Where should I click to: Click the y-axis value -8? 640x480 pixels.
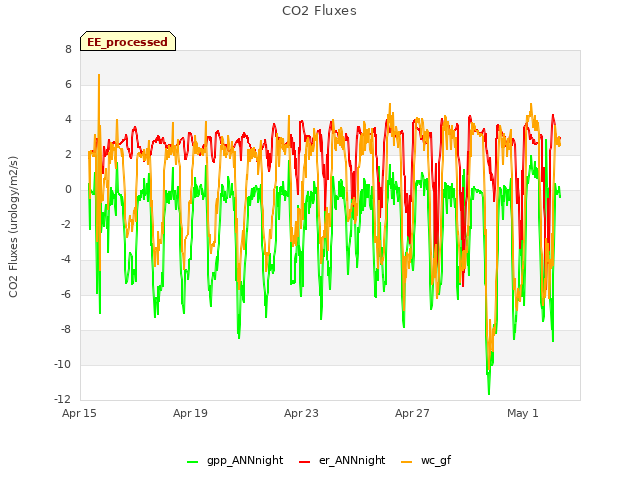tap(66, 330)
